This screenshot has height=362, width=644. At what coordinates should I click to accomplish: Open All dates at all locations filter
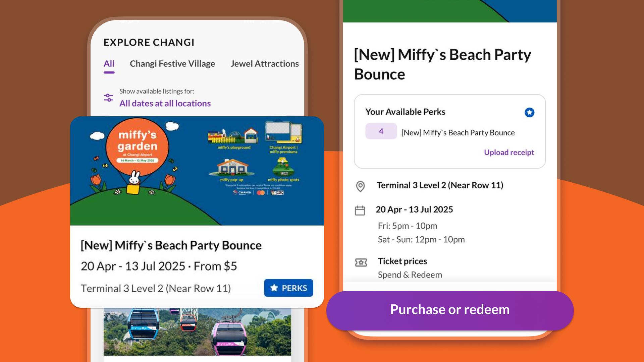(165, 103)
